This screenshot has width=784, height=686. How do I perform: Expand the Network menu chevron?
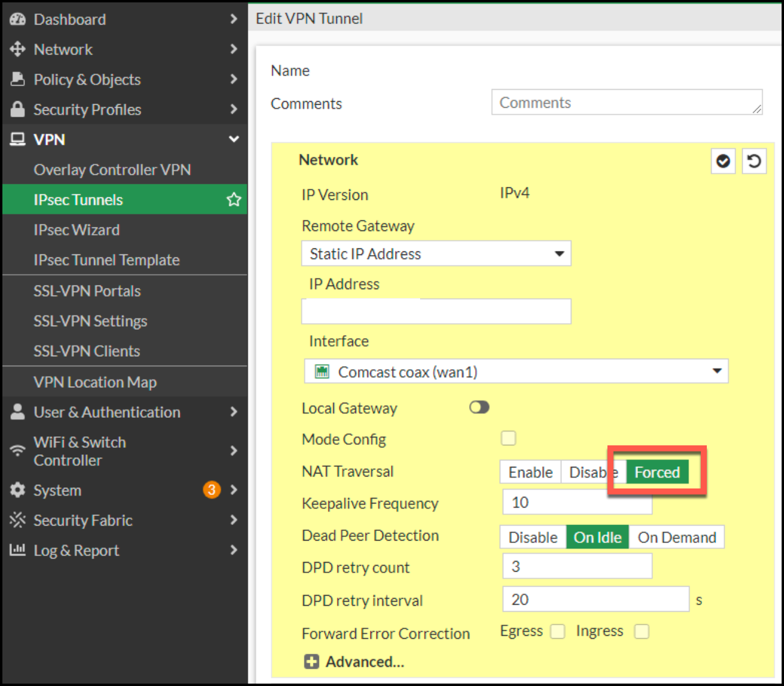point(233,49)
